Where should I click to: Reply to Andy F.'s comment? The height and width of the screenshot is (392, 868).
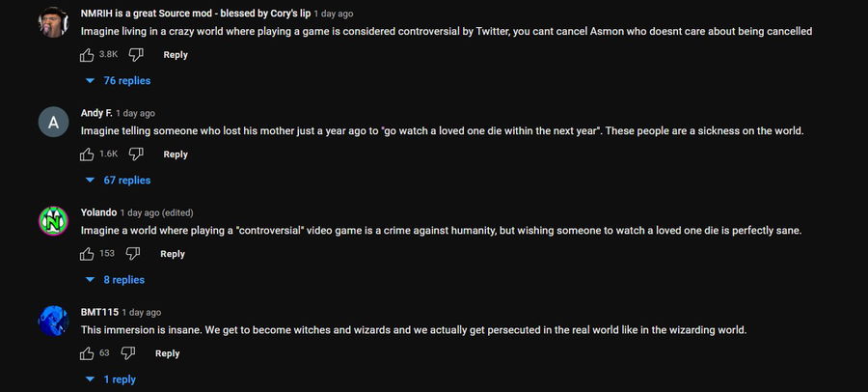tap(176, 154)
